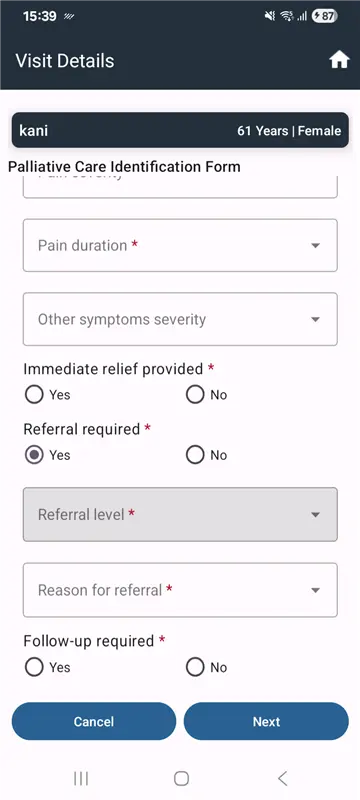
Task: Open the Pain duration dropdown
Action: coord(180,245)
